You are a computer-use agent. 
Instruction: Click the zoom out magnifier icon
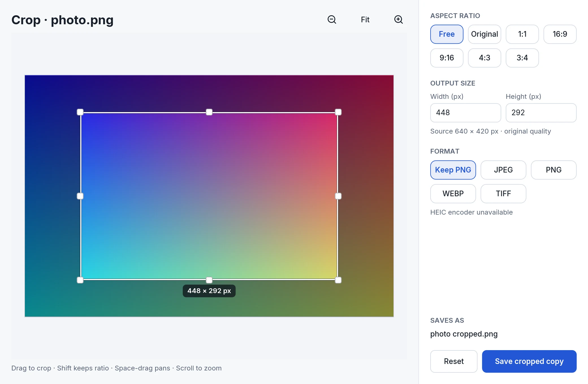pyautogui.click(x=332, y=19)
